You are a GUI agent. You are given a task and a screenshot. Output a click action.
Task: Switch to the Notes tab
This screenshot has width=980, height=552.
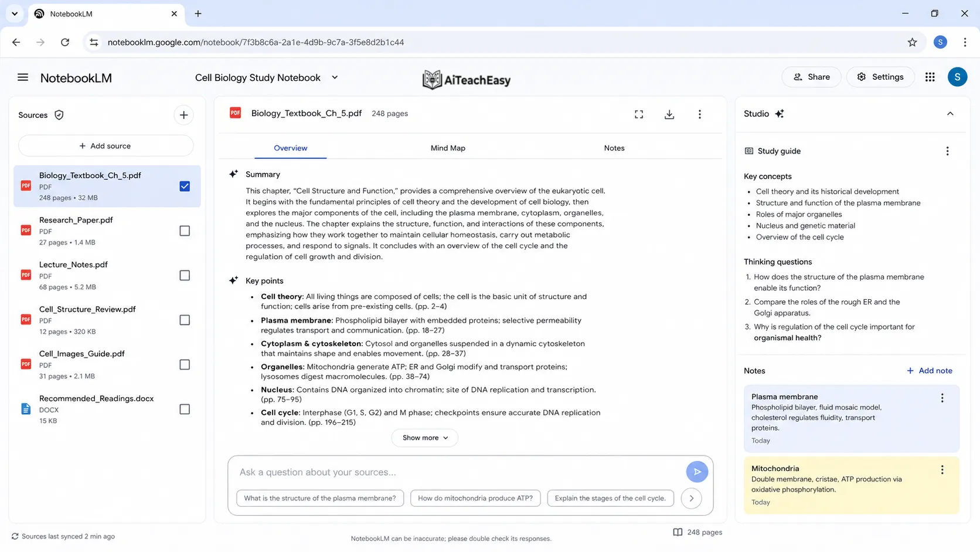coord(614,148)
